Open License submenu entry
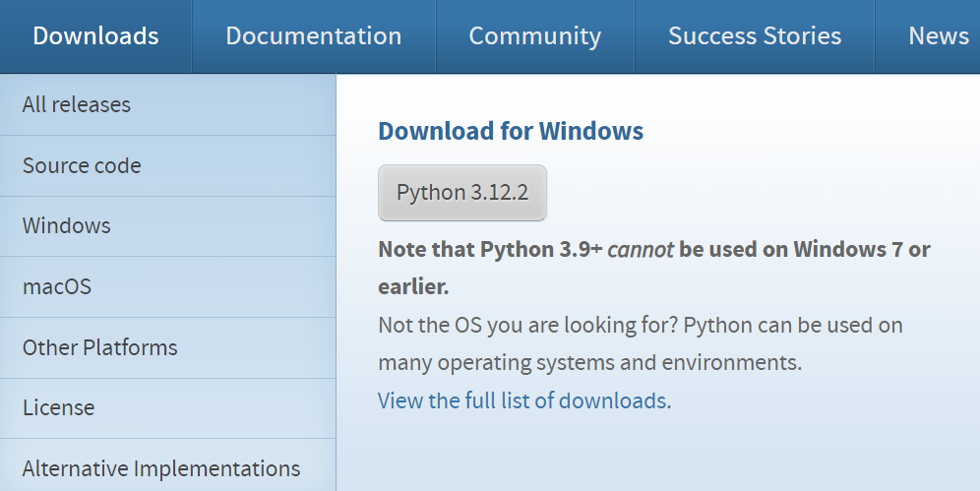The width and height of the screenshot is (980, 491). (x=167, y=408)
